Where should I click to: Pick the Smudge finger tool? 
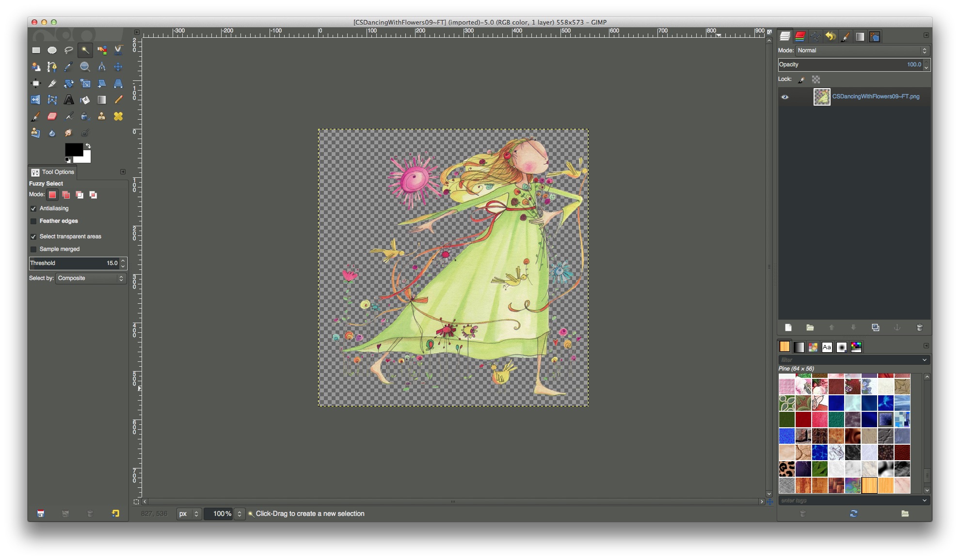68,133
